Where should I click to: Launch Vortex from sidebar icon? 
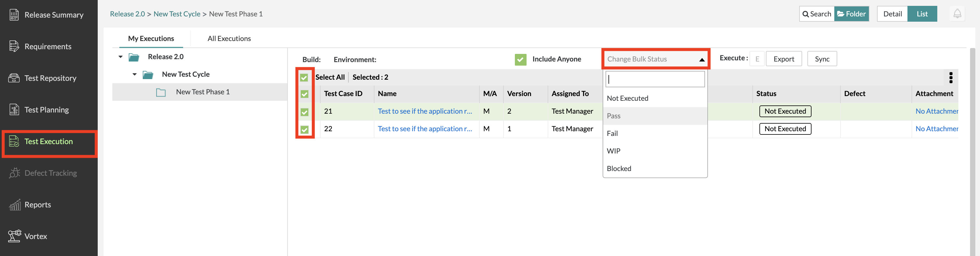tap(14, 236)
